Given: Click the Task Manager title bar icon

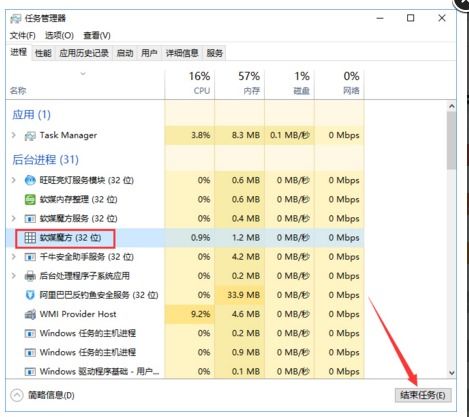Looking at the screenshot, I should point(15,18).
